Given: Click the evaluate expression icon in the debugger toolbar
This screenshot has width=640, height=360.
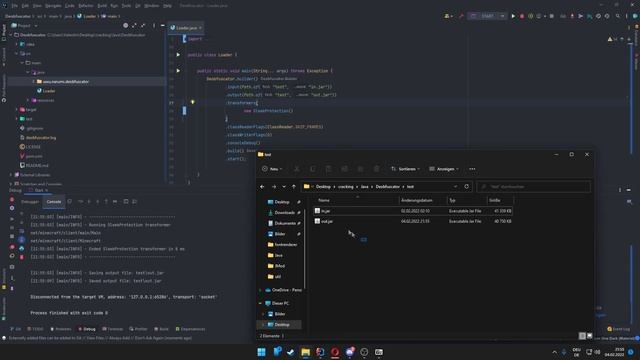Looking at the screenshot, I should click(126, 201).
